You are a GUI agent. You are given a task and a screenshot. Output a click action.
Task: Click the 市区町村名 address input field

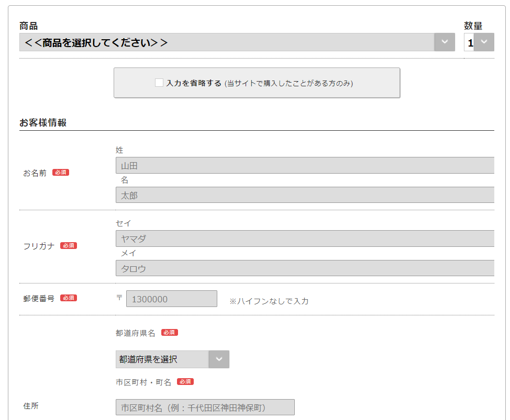(204, 407)
